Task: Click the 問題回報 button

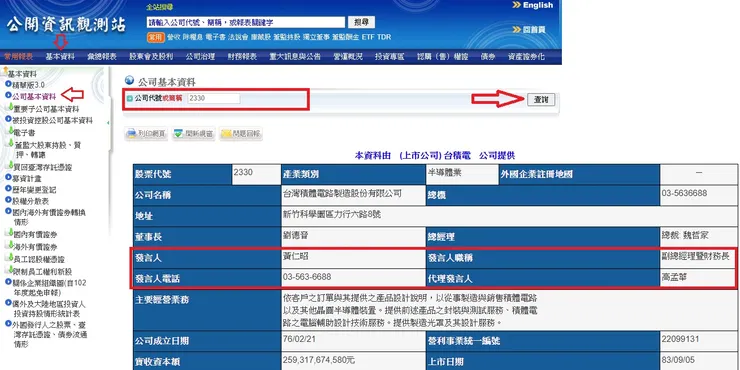Action: point(240,134)
